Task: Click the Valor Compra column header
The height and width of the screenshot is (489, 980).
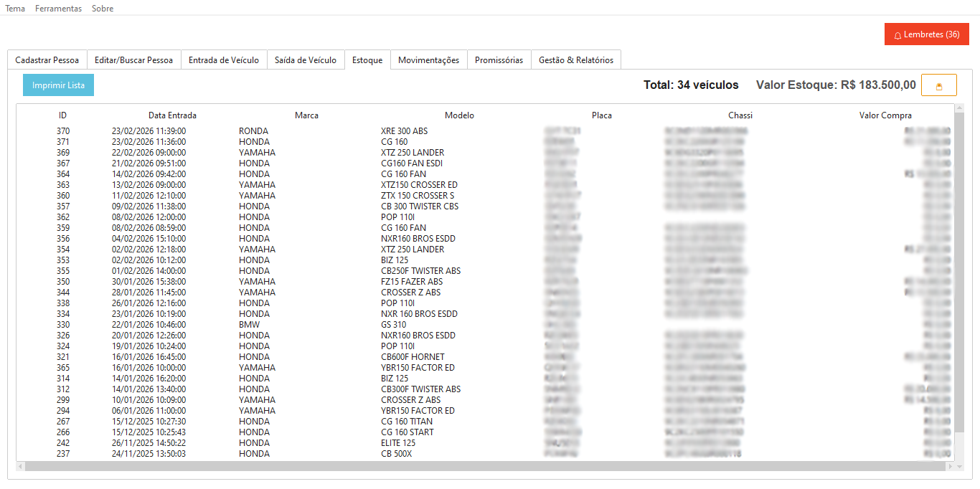Action: [885, 115]
